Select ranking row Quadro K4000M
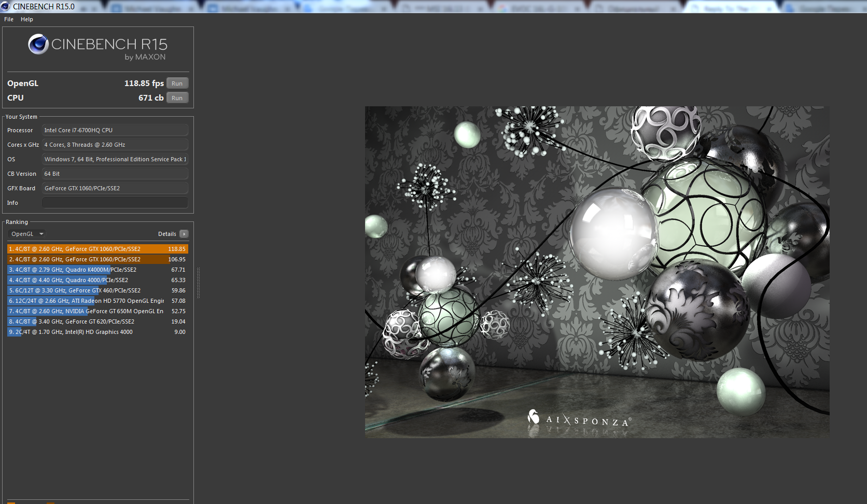Screen dimensions: 867x504 [x=97, y=270]
